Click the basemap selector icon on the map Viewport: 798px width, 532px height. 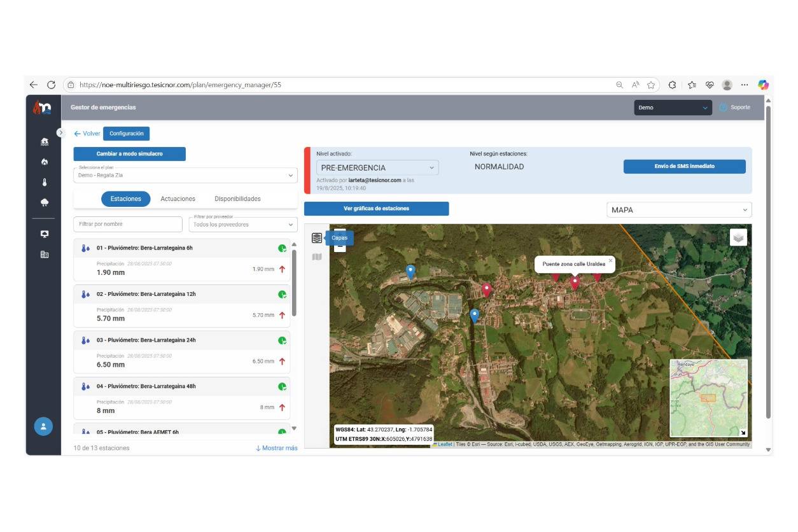(x=738, y=237)
